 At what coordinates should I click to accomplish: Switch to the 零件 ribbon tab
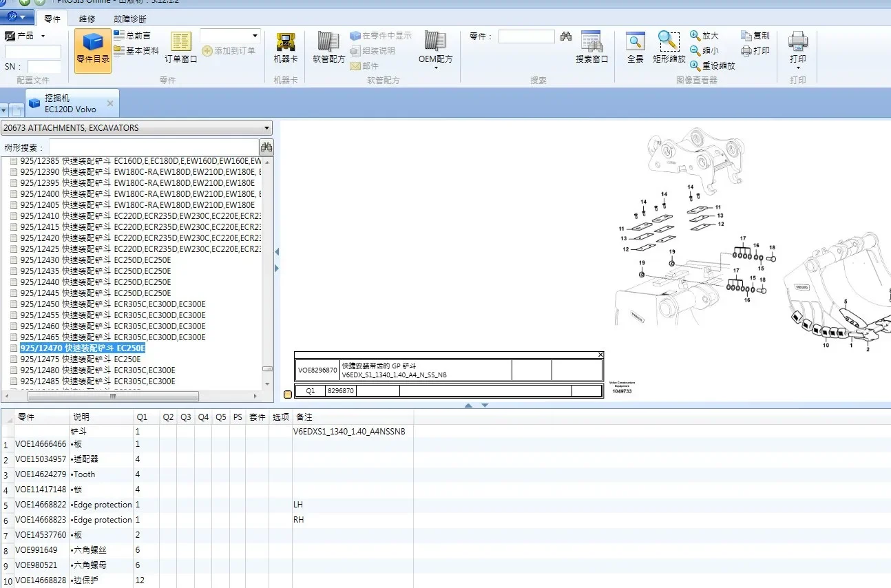click(x=52, y=19)
